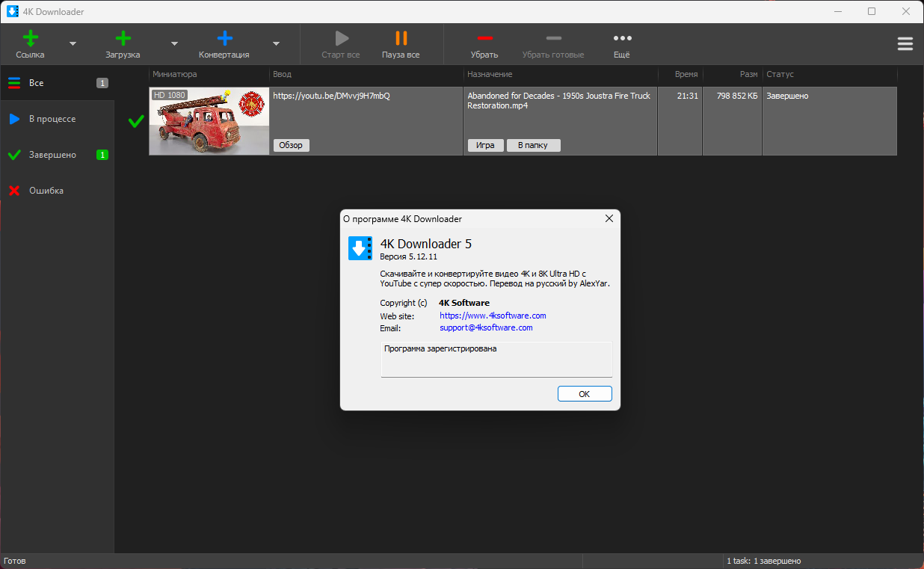Select the Ошибка sidebar filter

(x=58, y=191)
